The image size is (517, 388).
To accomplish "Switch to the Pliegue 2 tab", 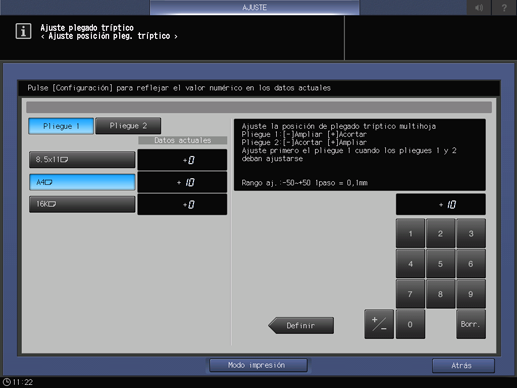I will [x=128, y=126].
